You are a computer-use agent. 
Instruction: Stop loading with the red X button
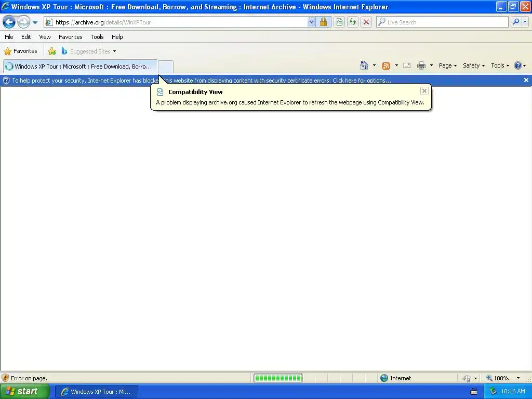click(366, 22)
